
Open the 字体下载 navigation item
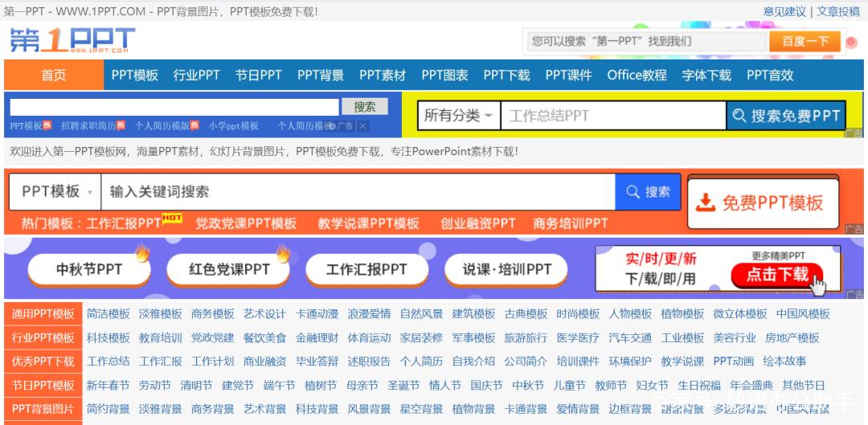coord(706,76)
